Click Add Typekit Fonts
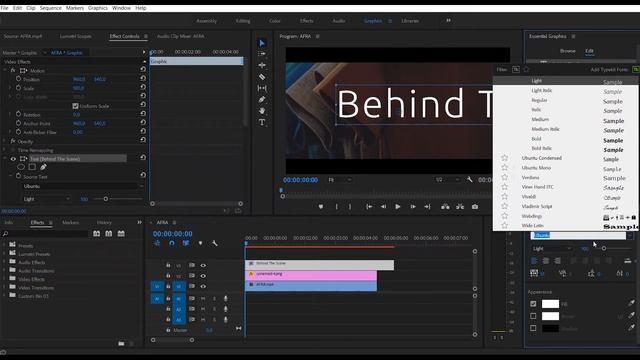The height and width of the screenshot is (360, 640). click(x=609, y=70)
